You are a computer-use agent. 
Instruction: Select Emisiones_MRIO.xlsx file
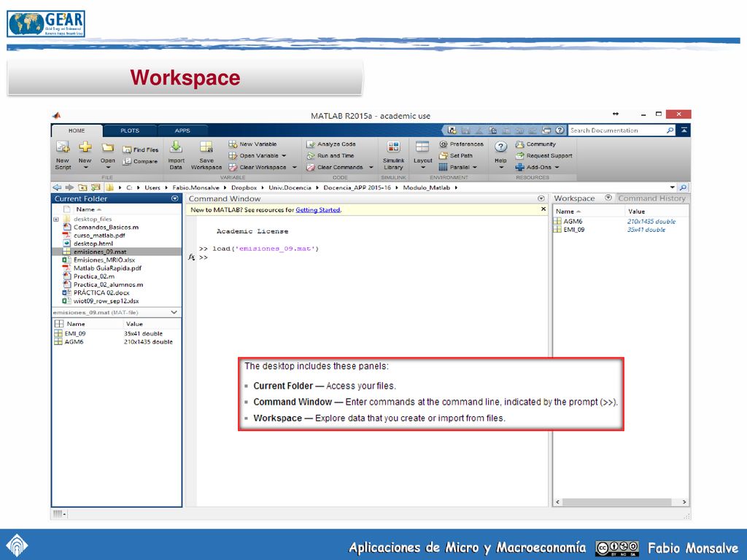[104, 260]
